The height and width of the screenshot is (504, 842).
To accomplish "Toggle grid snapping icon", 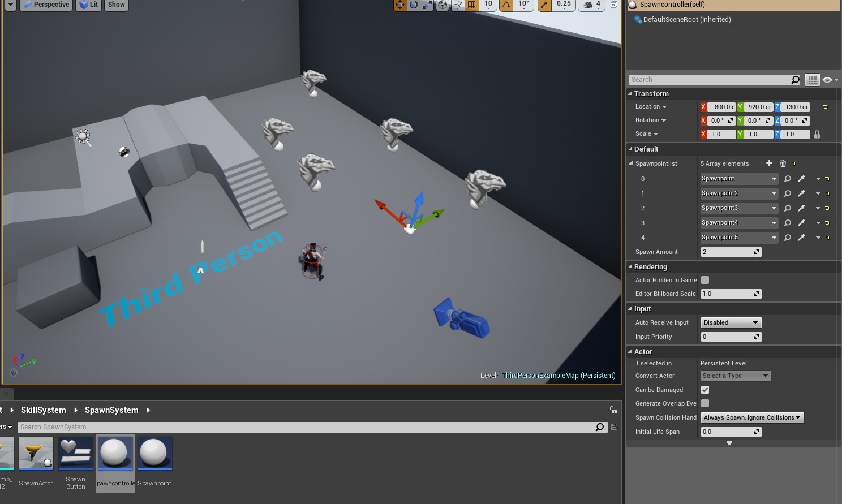I will click(472, 5).
